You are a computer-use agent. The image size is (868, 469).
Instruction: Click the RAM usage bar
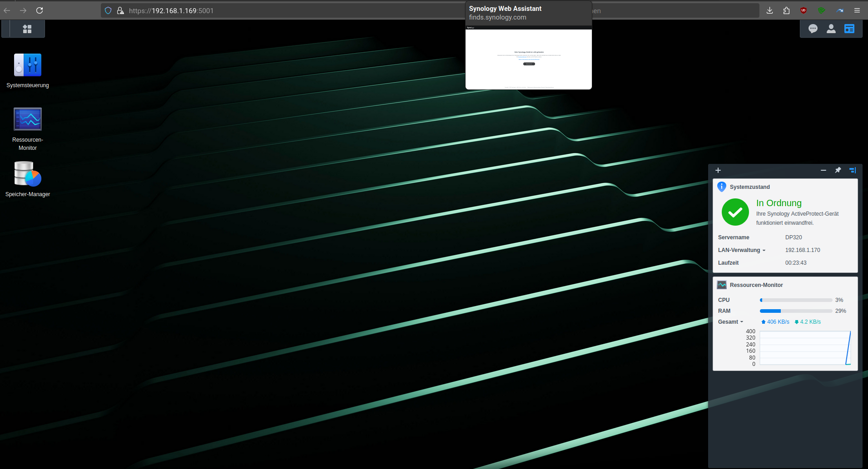pos(796,311)
